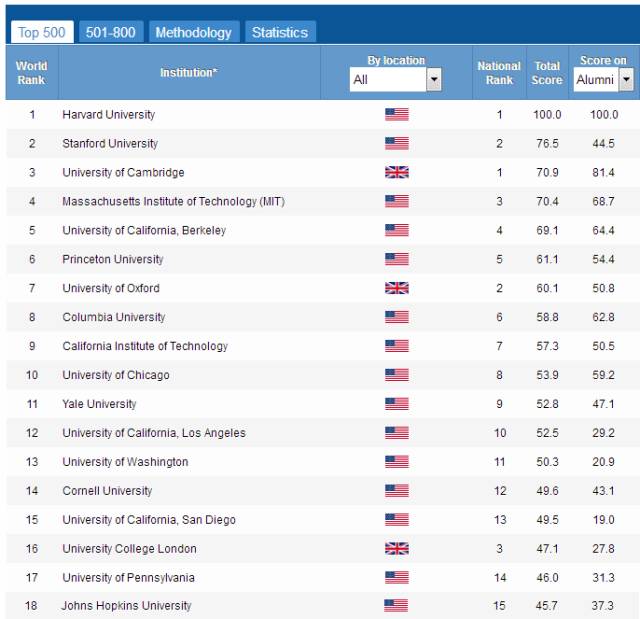Viewport: 640px width, 619px height.
Task: Click Columbia's alumni score 62.8
Action: point(603,317)
